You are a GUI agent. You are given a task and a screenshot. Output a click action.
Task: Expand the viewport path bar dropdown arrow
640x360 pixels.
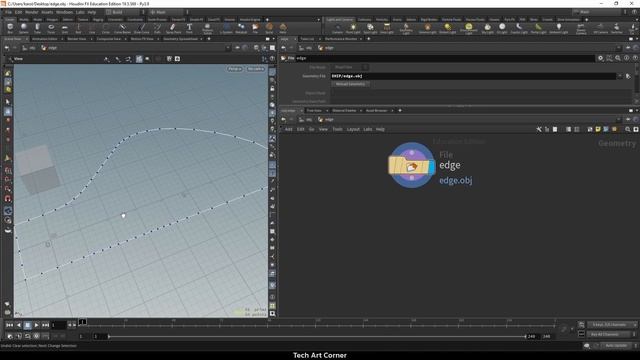click(x=228, y=48)
